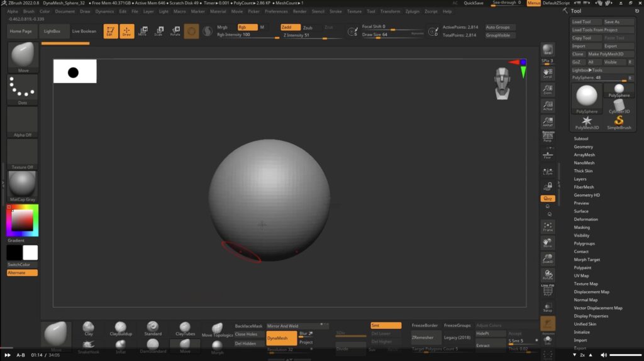Select the ClayBuildup brush

(121, 328)
